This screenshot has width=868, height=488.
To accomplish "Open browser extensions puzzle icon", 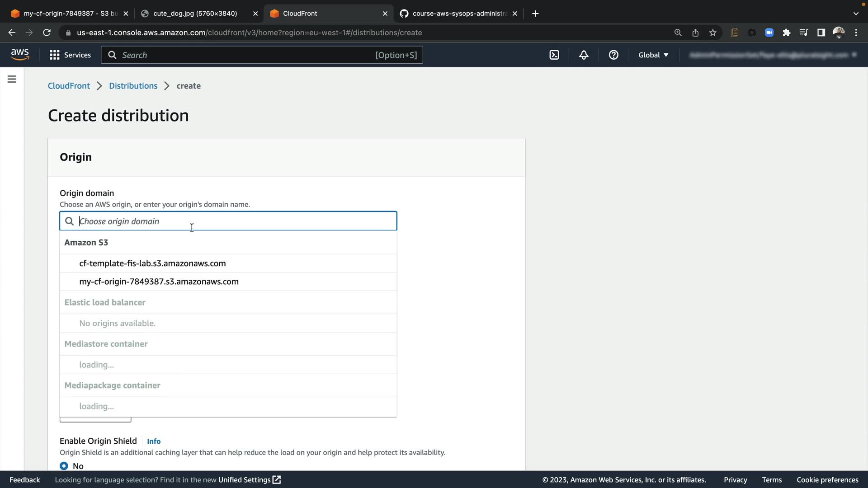I will coord(787,33).
